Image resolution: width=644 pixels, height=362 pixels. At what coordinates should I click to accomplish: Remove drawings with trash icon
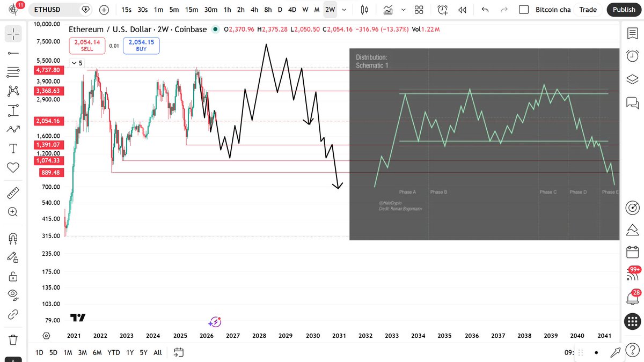click(x=13, y=339)
